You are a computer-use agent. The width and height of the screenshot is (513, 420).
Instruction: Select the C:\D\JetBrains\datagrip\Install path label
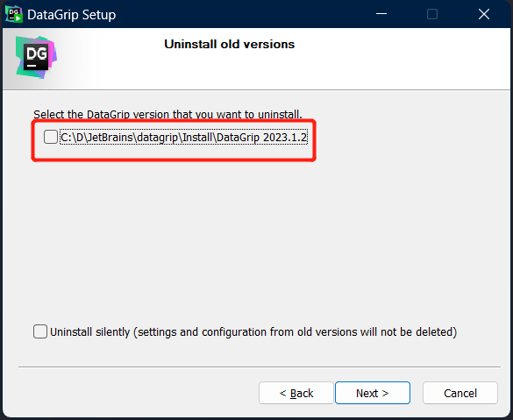point(183,138)
